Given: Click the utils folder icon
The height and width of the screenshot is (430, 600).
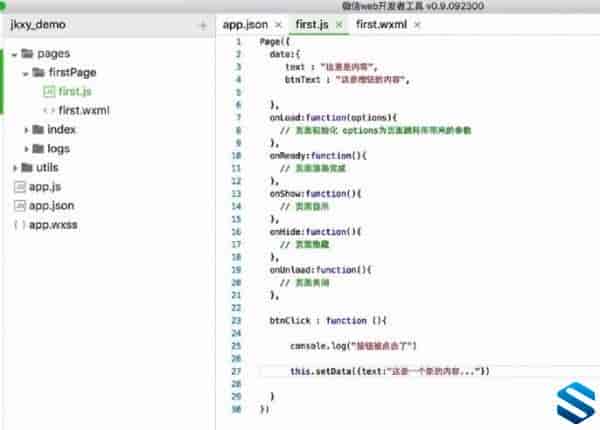Looking at the screenshot, I should (x=23, y=168).
